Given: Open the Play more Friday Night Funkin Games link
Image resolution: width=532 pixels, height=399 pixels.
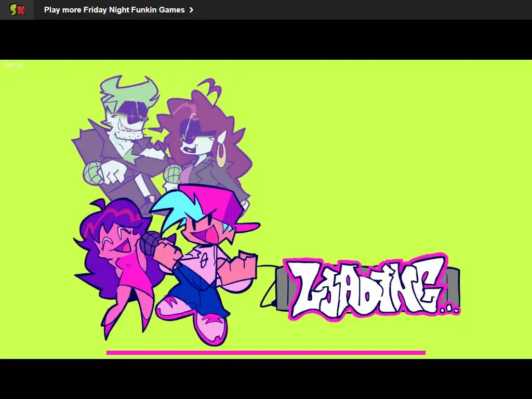Looking at the screenshot, I should [118, 10].
